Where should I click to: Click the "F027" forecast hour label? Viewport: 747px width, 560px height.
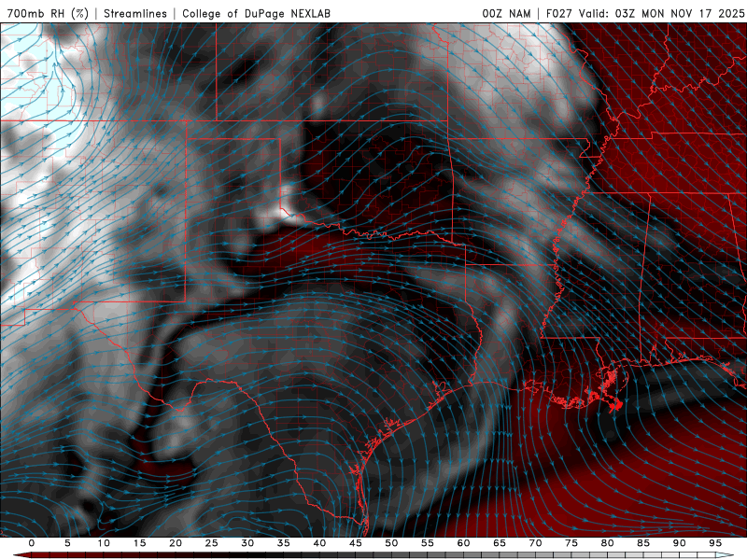559,13
